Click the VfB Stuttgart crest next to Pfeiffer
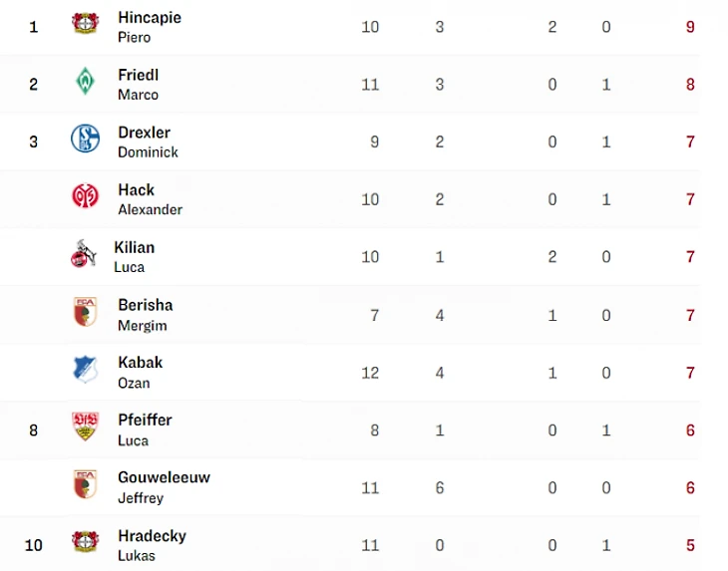The image size is (728, 571). 86,427
